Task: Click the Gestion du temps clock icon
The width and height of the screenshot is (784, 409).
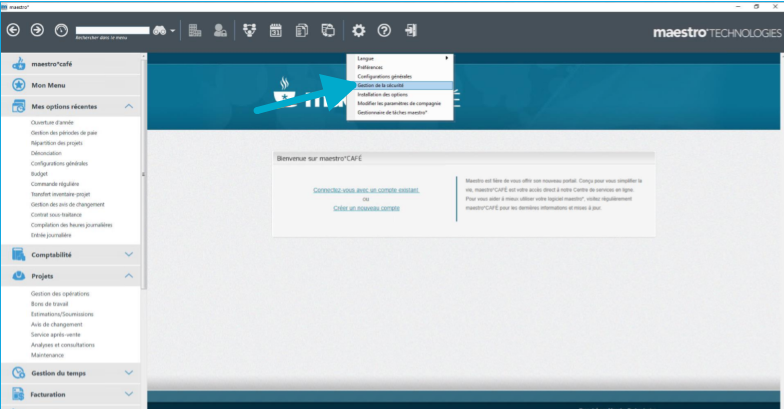Action: pyautogui.click(x=19, y=372)
